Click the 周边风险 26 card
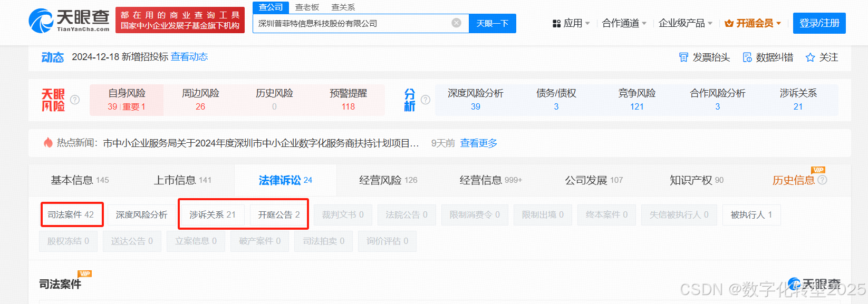868x304 pixels. (200, 100)
